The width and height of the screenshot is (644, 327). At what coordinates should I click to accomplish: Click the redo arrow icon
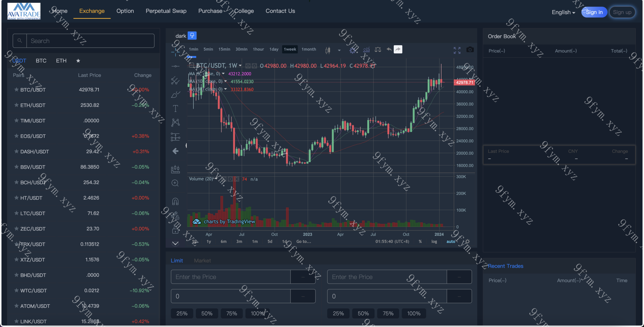[398, 49]
